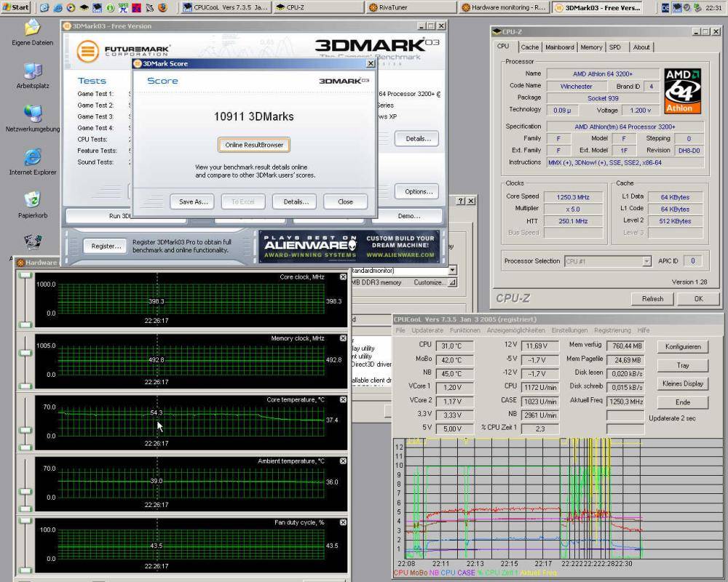
Task: Click Details in 3DMark Score dialog
Action: tap(295, 202)
